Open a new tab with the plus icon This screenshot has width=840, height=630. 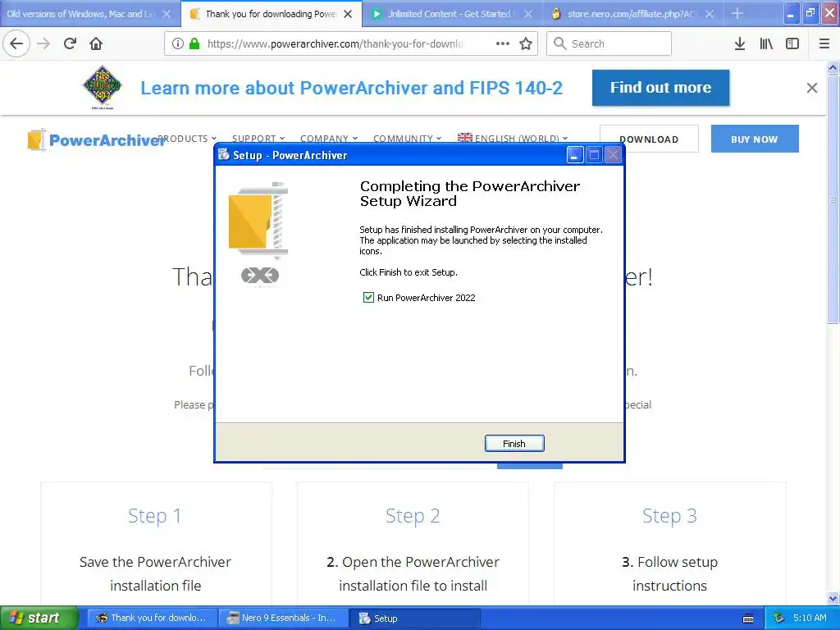click(x=737, y=13)
